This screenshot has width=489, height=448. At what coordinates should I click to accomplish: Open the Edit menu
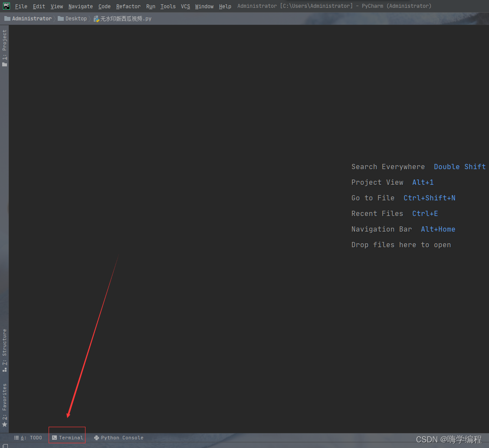tap(39, 6)
